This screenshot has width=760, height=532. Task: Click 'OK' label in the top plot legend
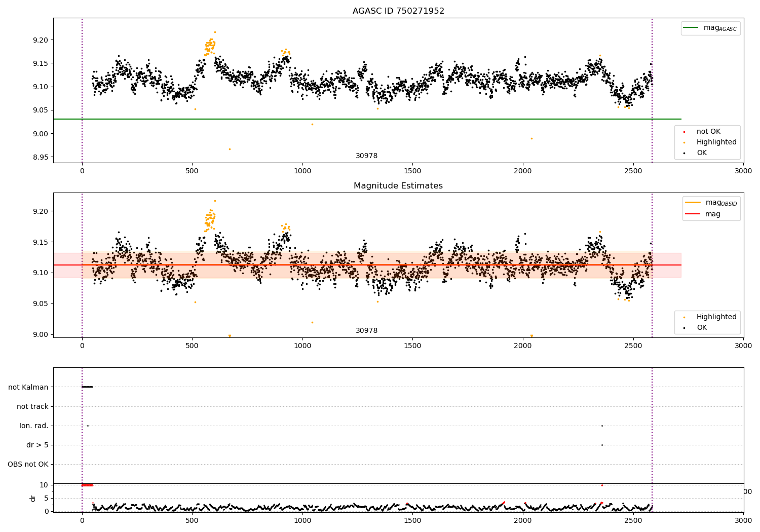pos(702,153)
